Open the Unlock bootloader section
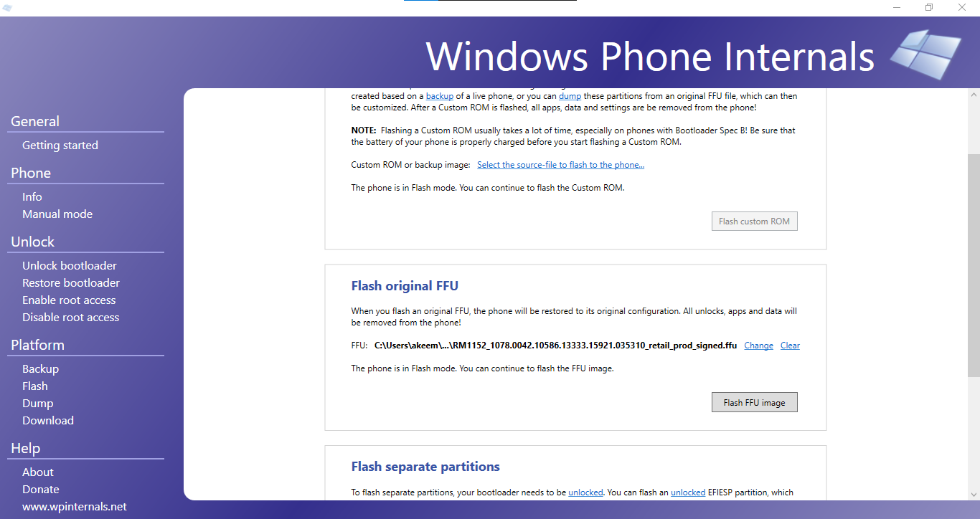 tap(69, 265)
